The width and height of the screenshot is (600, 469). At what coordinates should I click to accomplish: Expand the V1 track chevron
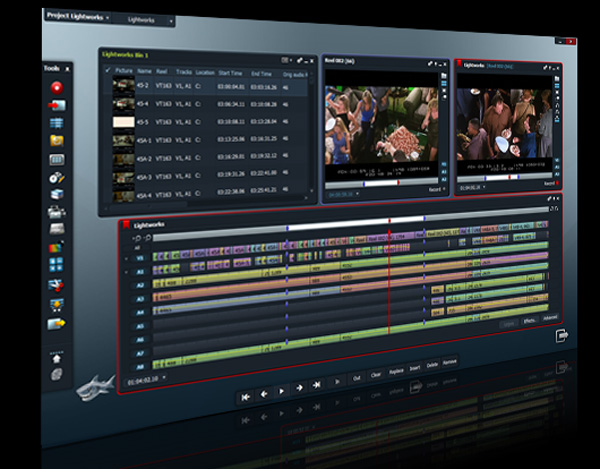(x=126, y=259)
